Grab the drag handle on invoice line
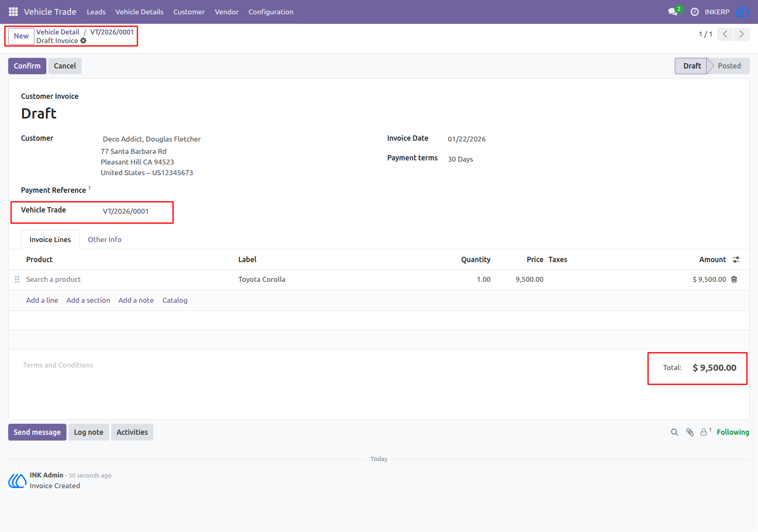758x532 pixels. [17, 279]
